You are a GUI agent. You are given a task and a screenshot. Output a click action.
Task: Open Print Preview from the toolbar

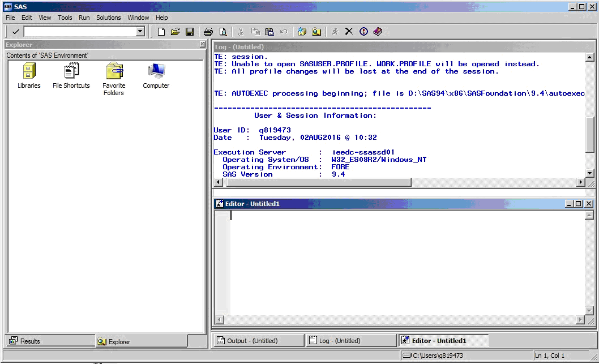click(223, 32)
